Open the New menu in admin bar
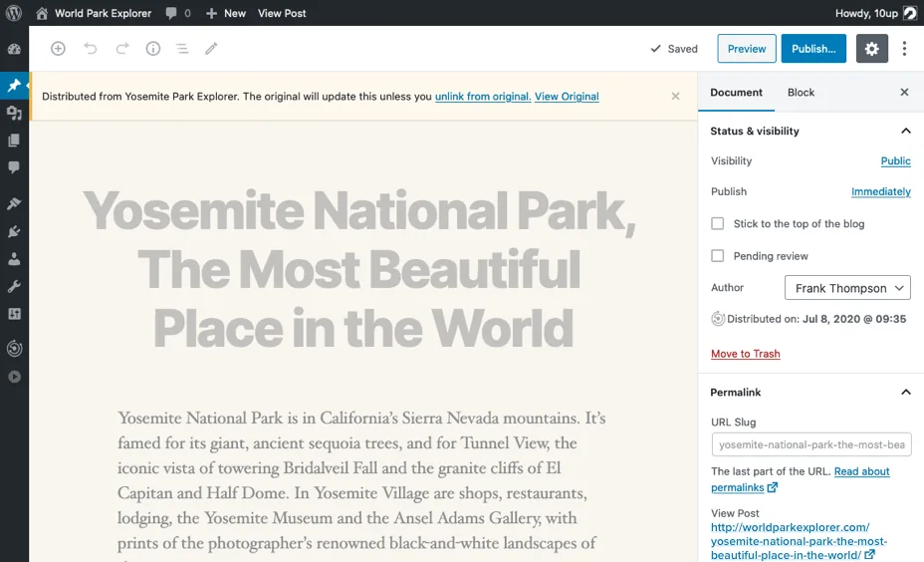Image resolution: width=924 pixels, height=562 pixels. pyautogui.click(x=226, y=13)
